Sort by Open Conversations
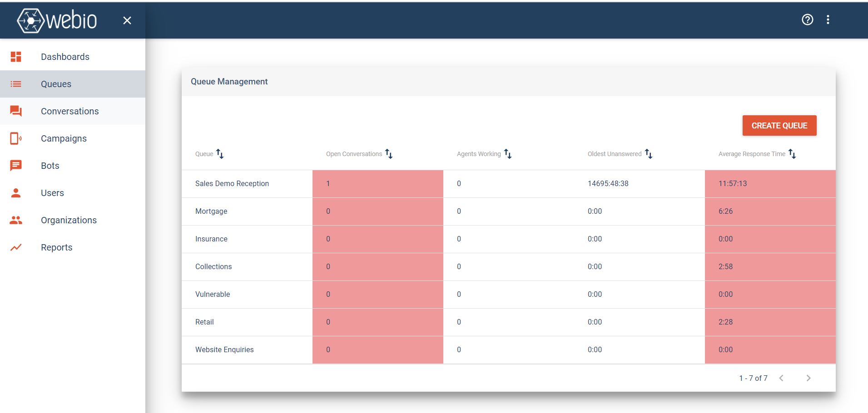Screen dimensions: 868x413 pos(389,154)
